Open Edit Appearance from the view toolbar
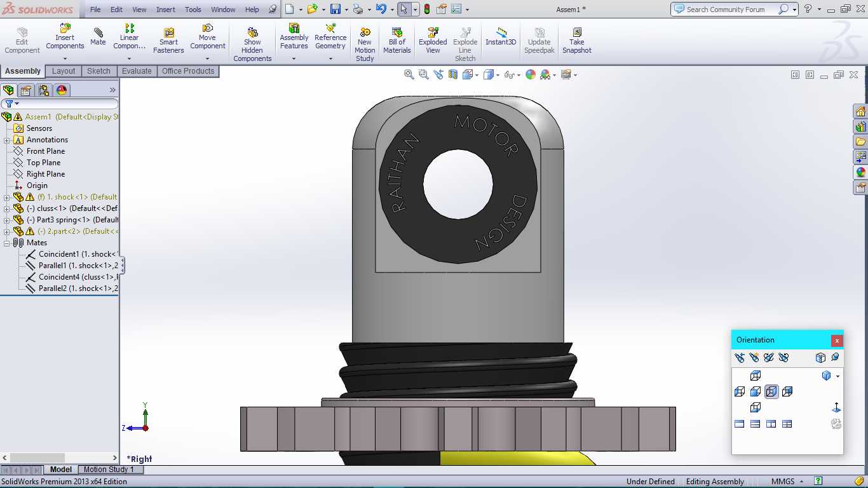The image size is (868, 488). (x=531, y=74)
